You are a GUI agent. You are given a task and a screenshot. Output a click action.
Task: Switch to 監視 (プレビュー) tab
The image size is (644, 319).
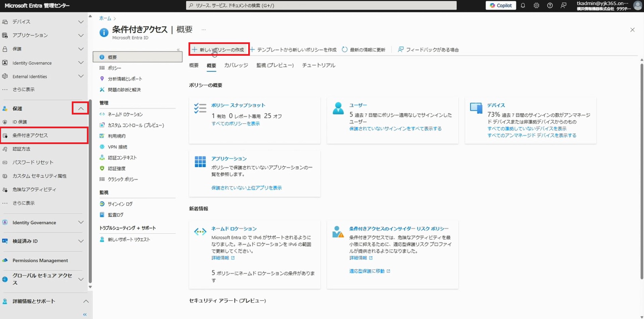point(275,65)
